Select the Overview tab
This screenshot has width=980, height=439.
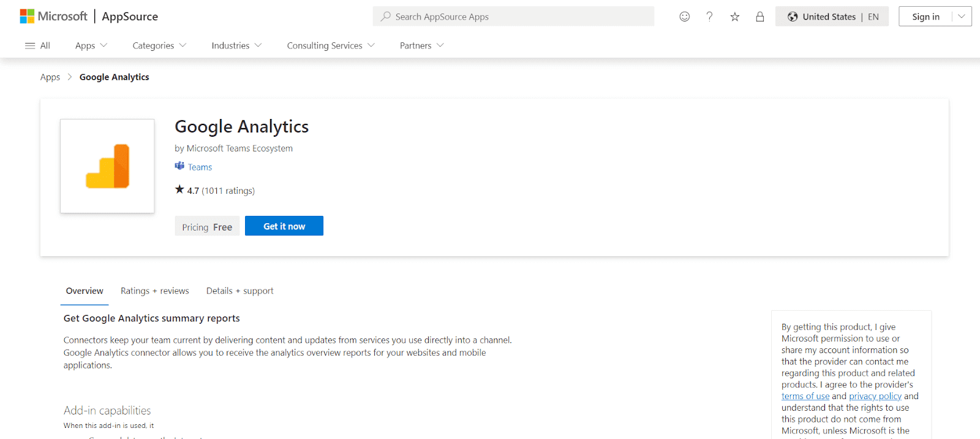tap(85, 291)
